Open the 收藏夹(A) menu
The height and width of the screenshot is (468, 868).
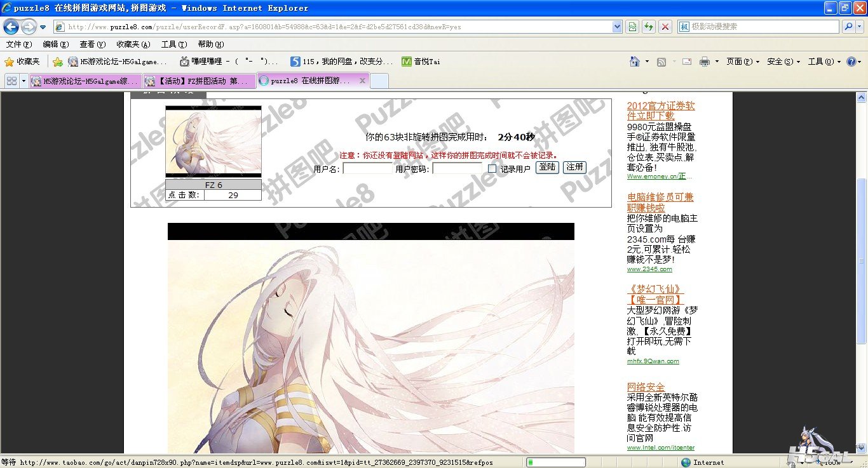pyautogui.click(x=133, y=44)
